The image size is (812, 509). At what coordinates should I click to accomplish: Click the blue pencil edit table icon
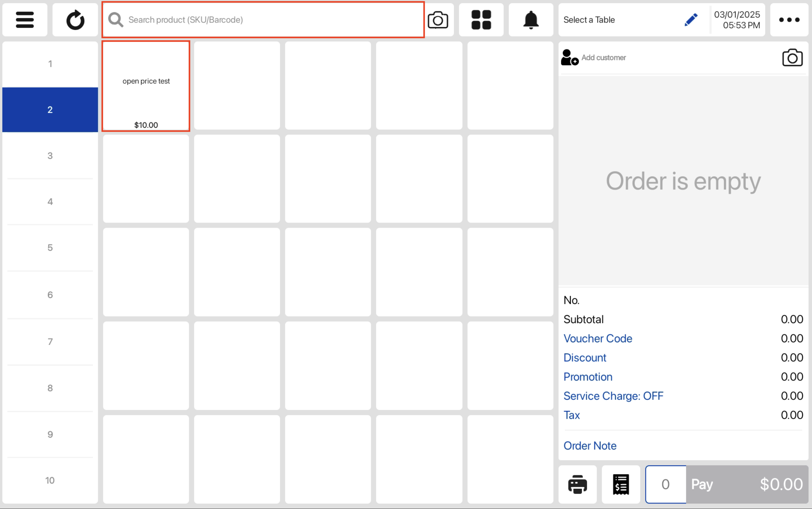tap(691, 20)
